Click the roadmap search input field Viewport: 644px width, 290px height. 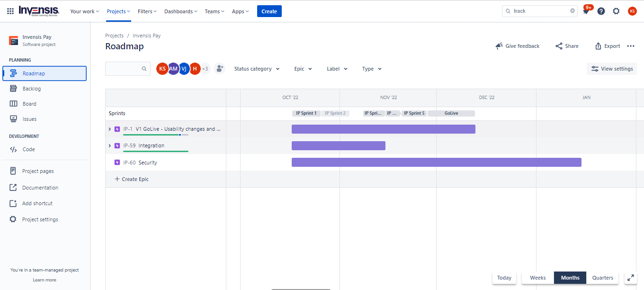(124, 69)
